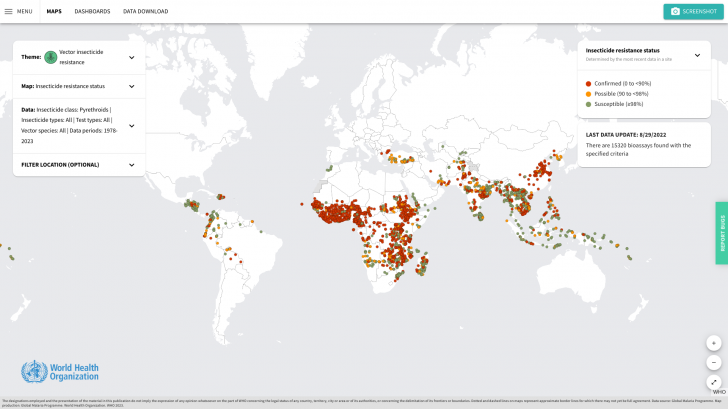The height and width of the screenshot is (409, 728).
Task: Expand the Map type chevron
Action: coord(131,86)
